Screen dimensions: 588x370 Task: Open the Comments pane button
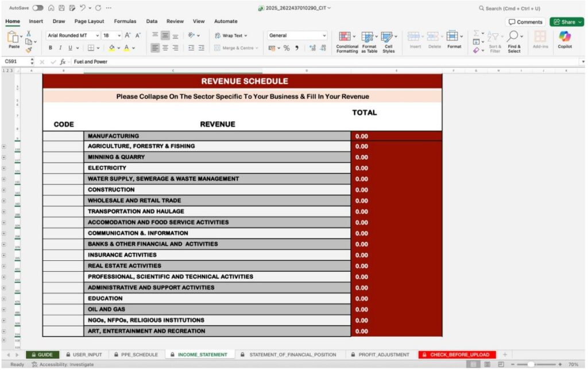[525, 22]
